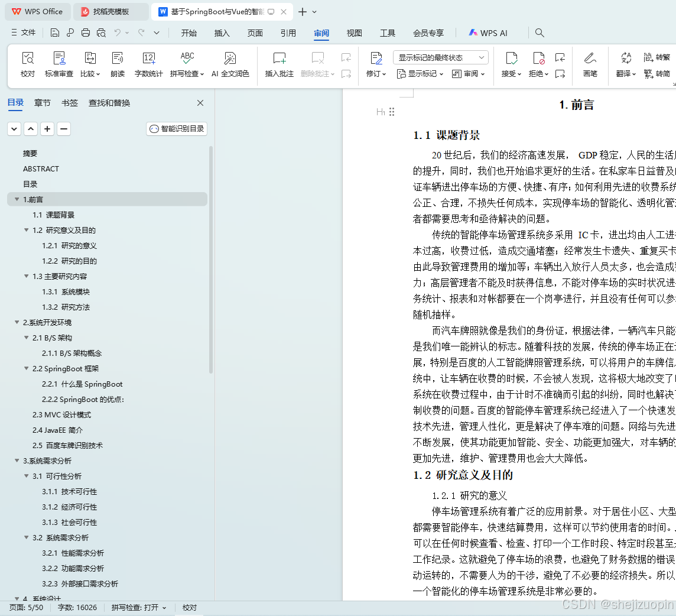Select 3.2.2 功能需求分析 outline item
This screenshot has height=616, width=676.
[73, 568]
